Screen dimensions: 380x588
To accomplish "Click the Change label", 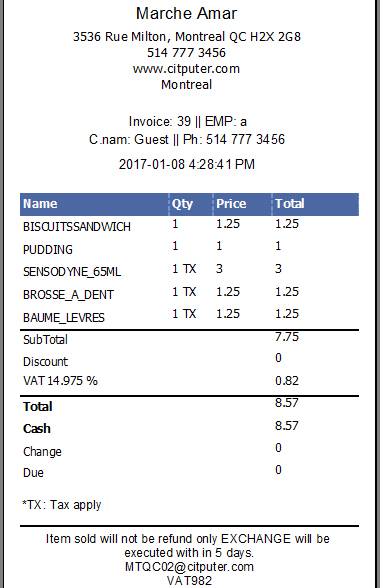I will pos(42,452).
